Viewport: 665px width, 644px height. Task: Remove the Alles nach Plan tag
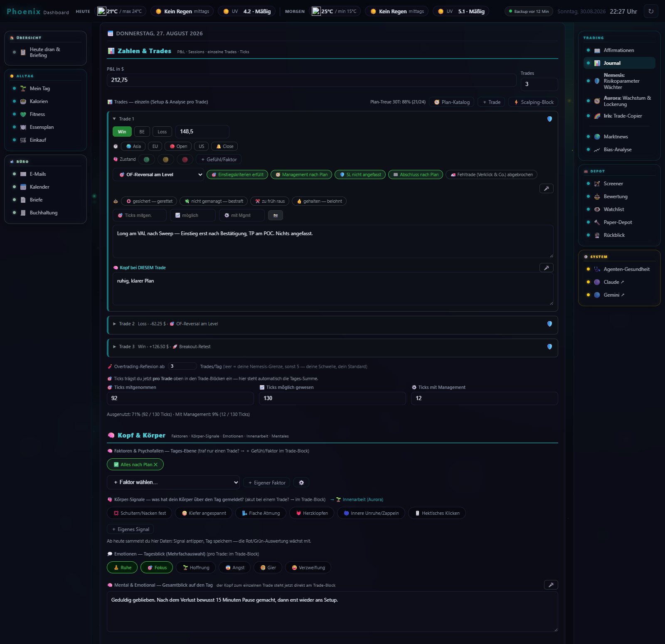click(x=155, y=465)
